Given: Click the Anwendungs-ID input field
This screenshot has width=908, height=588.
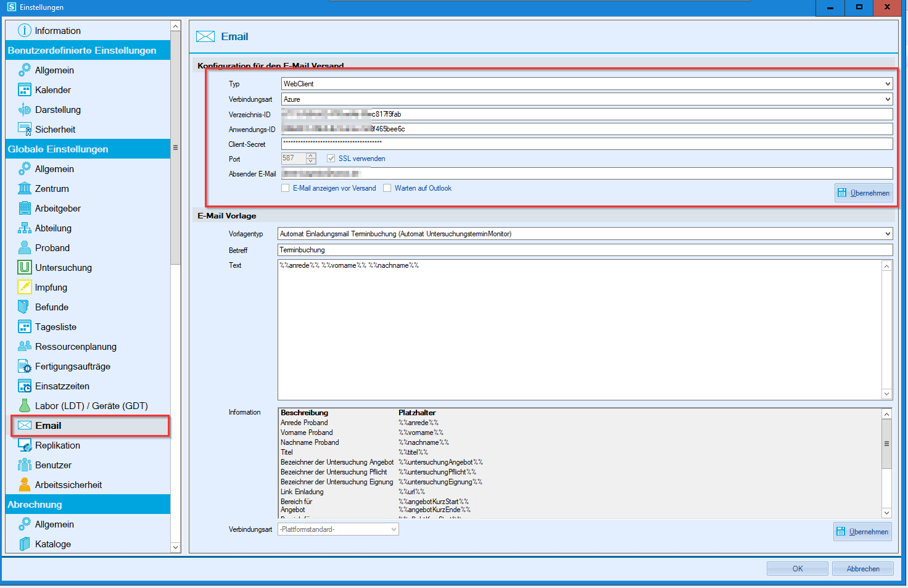Looking at the screenshot, I should 587,129.
